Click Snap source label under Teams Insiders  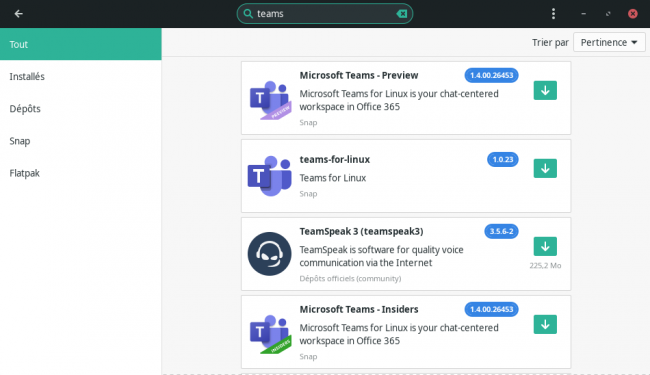tap(308, 356)
